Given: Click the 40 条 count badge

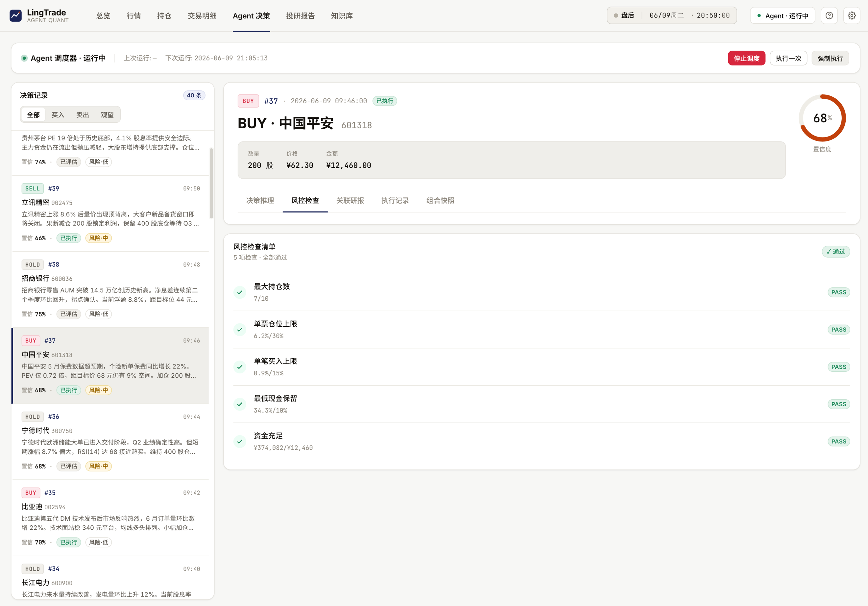Looking at the screenshot, I should click(194, 95).
